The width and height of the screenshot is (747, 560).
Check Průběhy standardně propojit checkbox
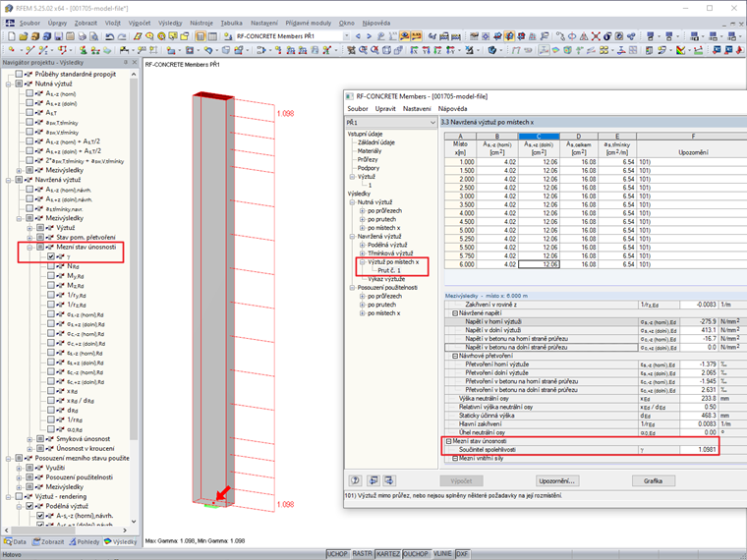(x=19, y=74)
